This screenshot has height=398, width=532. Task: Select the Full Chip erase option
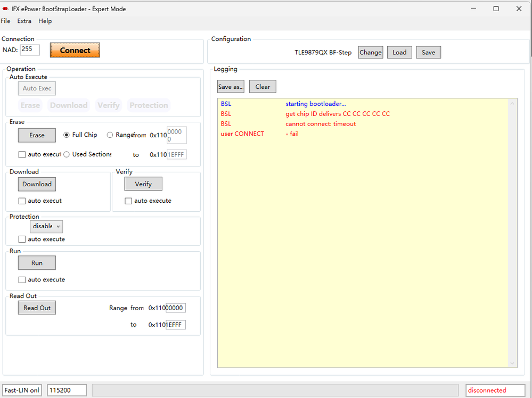pyautogui.click(x=66, y=135)
